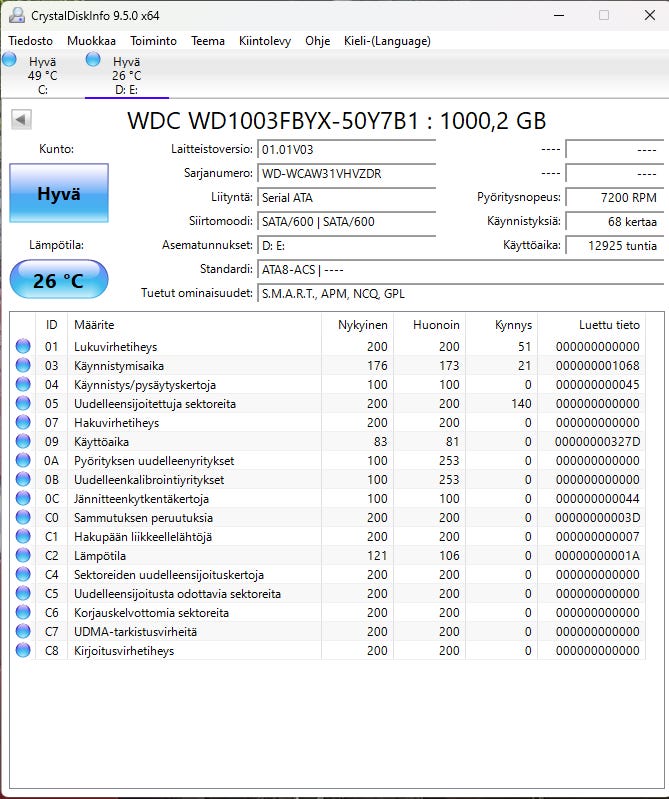Image resolution: width=669 pixels, height=799 pixels.
Task: Click the 26 °C temperature indicator
Action: point(59,280)
